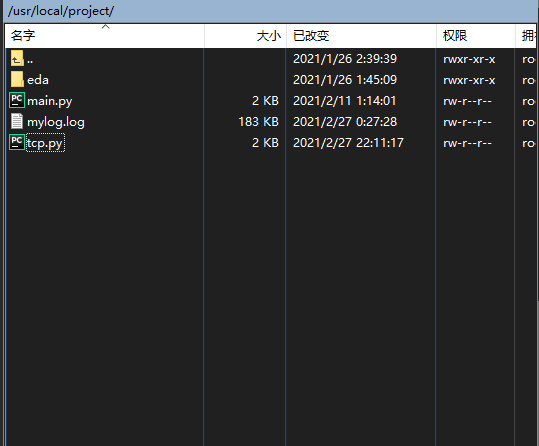Click the eda folder icon
539x446 pixels.
click(x=17, y=79)
